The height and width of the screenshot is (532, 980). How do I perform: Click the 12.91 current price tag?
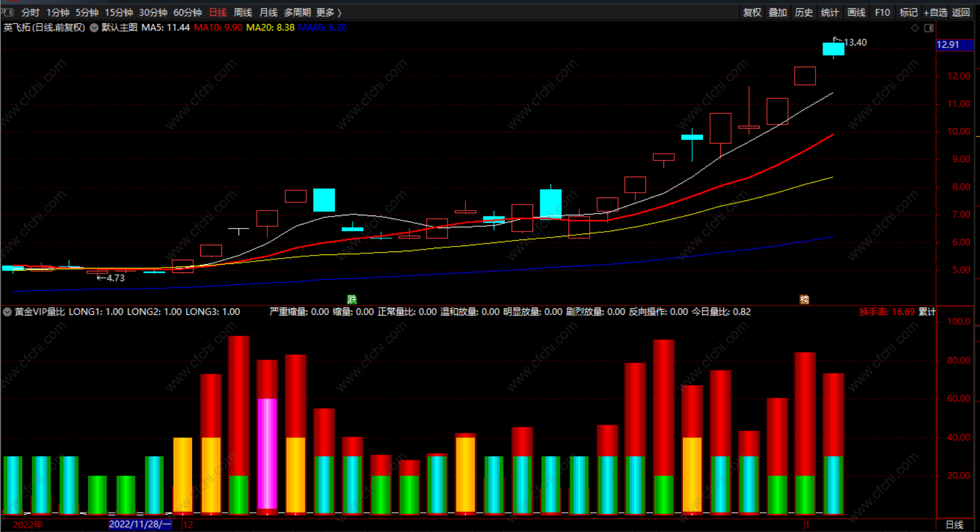954,45
